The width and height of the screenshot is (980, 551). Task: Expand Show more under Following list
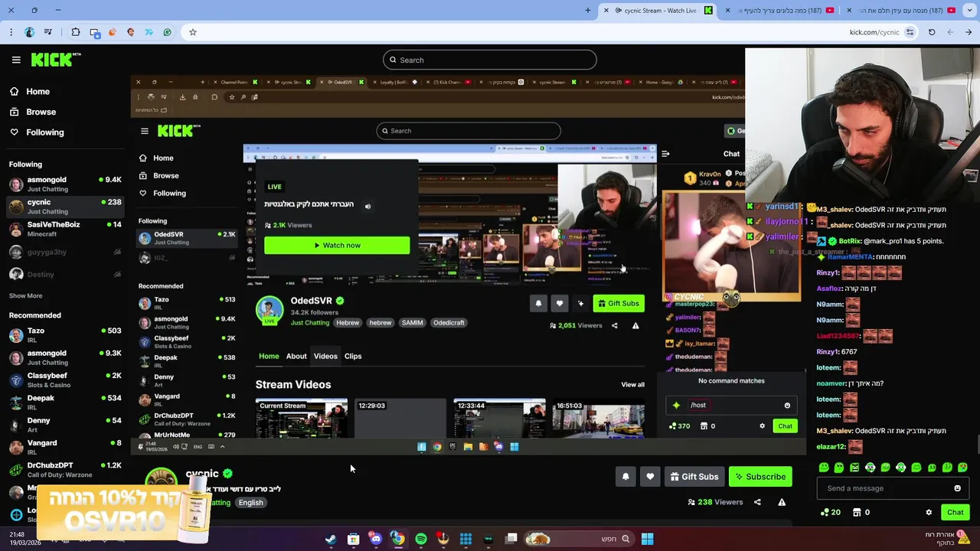click(x=25, y=295)
